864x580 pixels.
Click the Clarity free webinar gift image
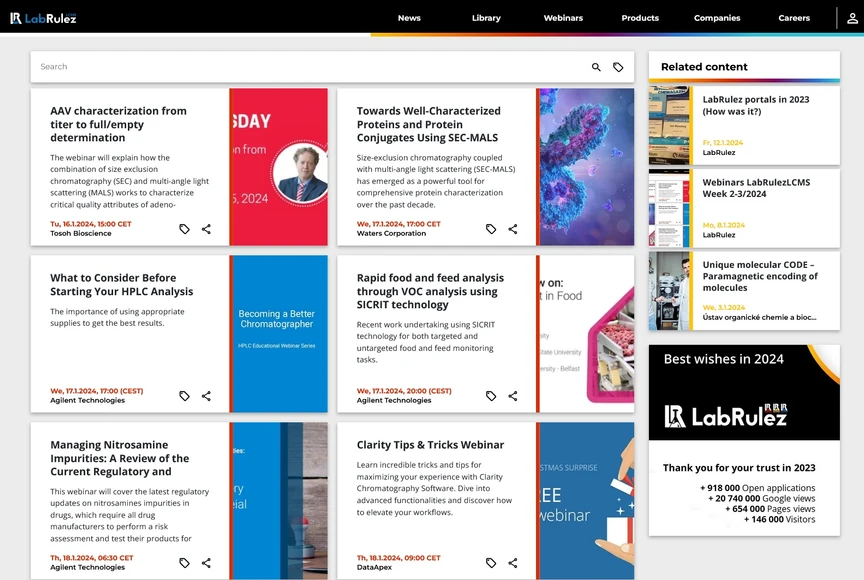click(586, 501)
